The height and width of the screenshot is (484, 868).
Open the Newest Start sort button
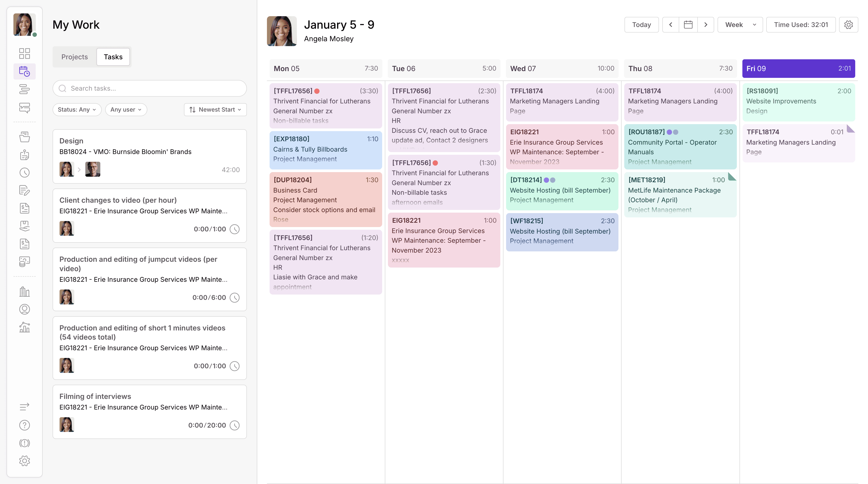[215, 109]
